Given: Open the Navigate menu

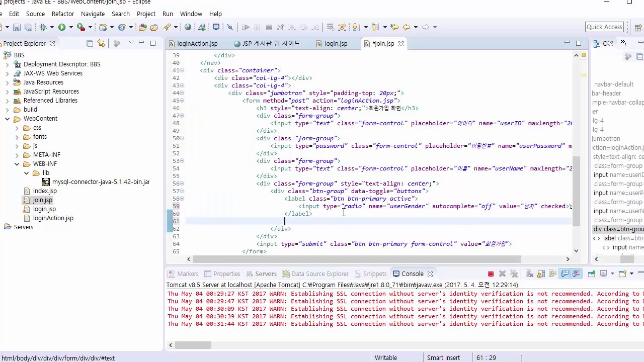Looking at the screenshot, I should point(93,14).
